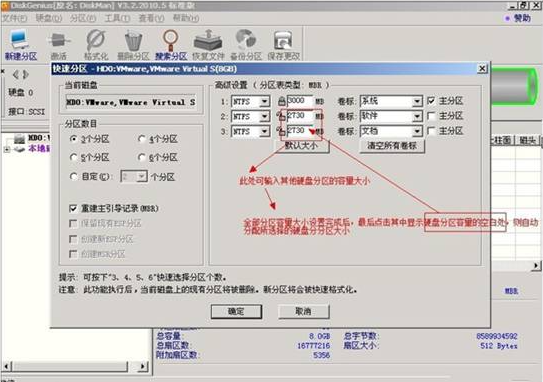
Task: Select the 5 partitions (5个分区) radio button
Action: 73,158
